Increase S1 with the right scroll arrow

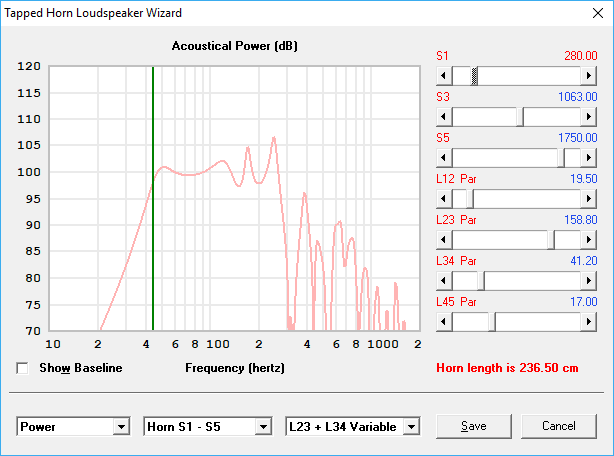pos(589,76)
